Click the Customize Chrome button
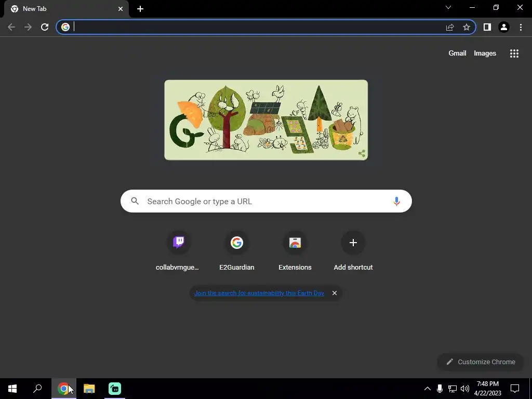Viewport: 532px width, 399px height. pyautogui.click(x=481, y=362)
